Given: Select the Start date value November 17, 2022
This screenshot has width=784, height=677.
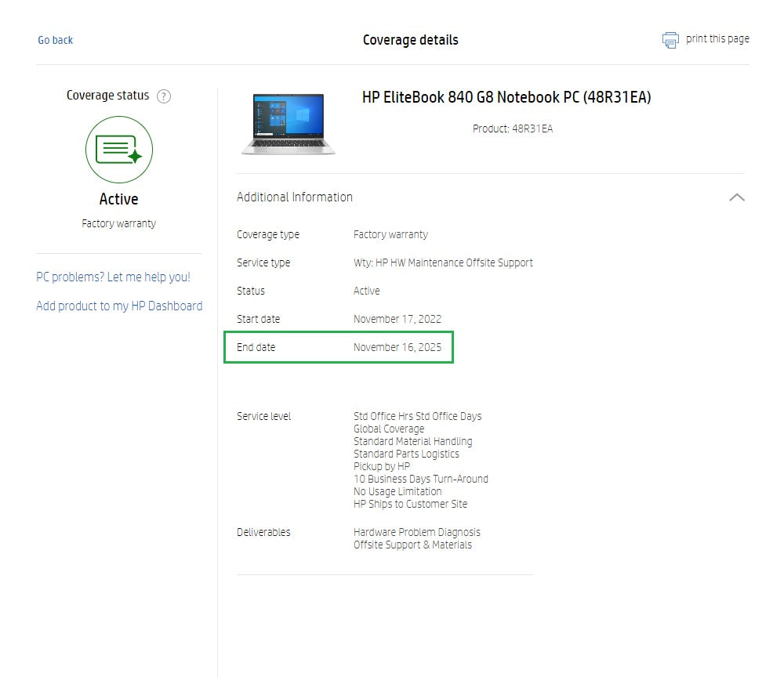Looking at the screenshot, I should click(397, 319).
